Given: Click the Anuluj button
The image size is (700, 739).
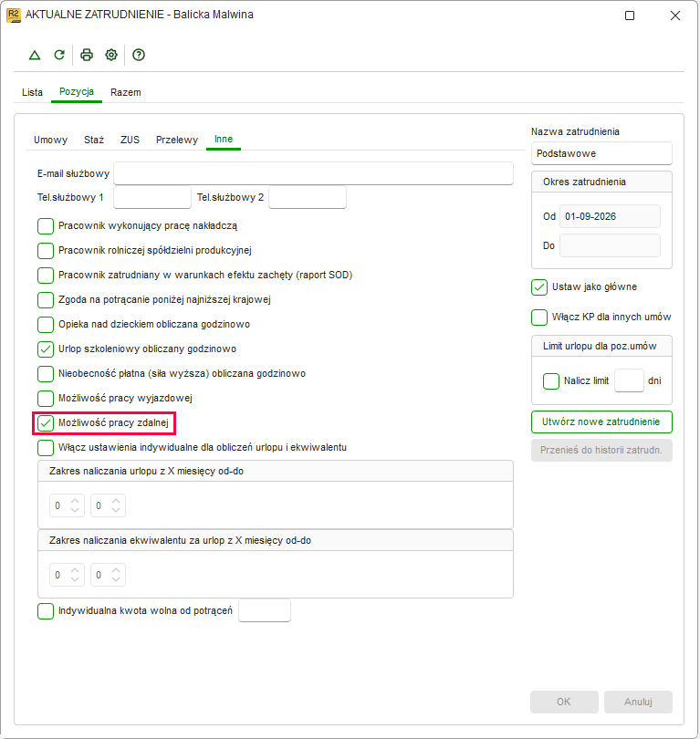Looking at the screenshot, I should pyautogui.click(x=638, y=702).
